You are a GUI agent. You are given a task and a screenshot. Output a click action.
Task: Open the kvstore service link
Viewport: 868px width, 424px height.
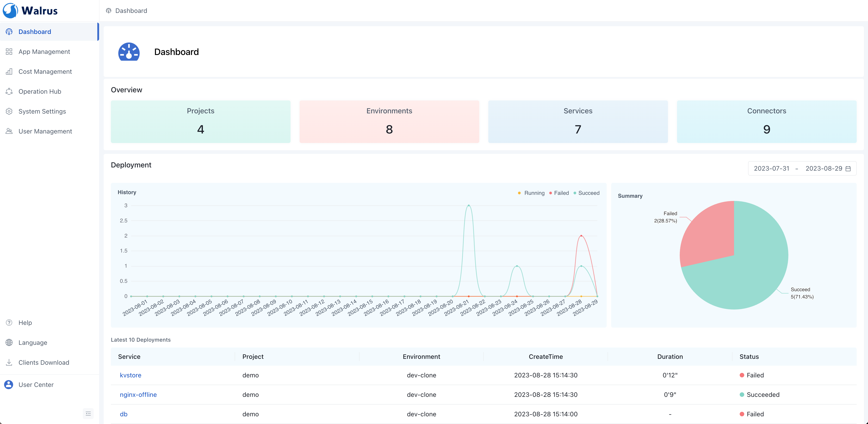130,375
